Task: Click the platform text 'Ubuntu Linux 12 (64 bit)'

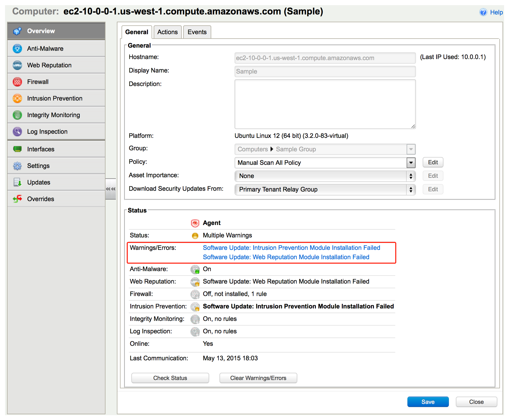Action: click(x=268, y=136)
